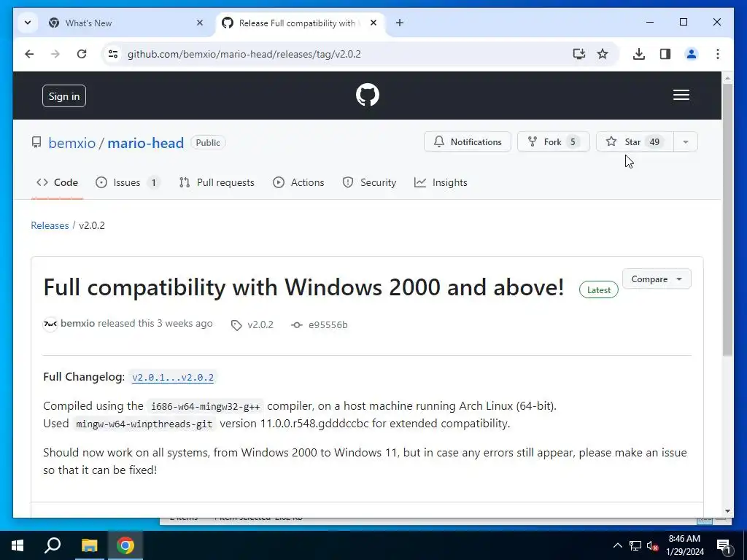Open bemxio author profile link

click(77, 323)
